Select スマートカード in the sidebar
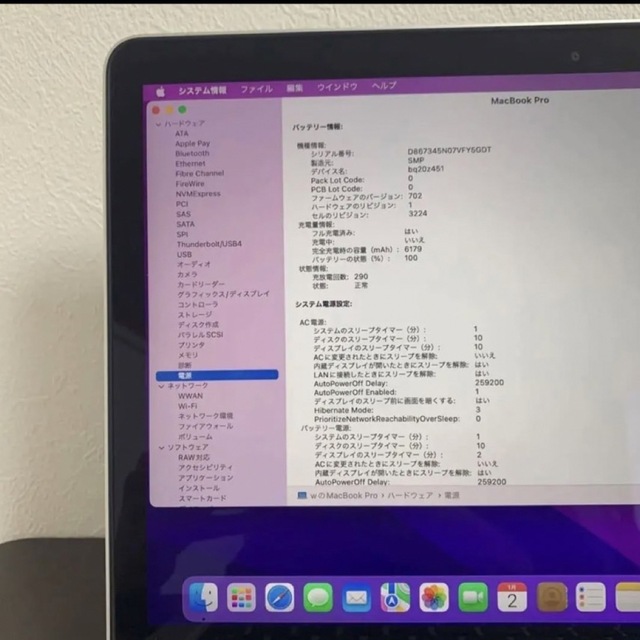This screenshot has width=640, height=640. [202, 498]
